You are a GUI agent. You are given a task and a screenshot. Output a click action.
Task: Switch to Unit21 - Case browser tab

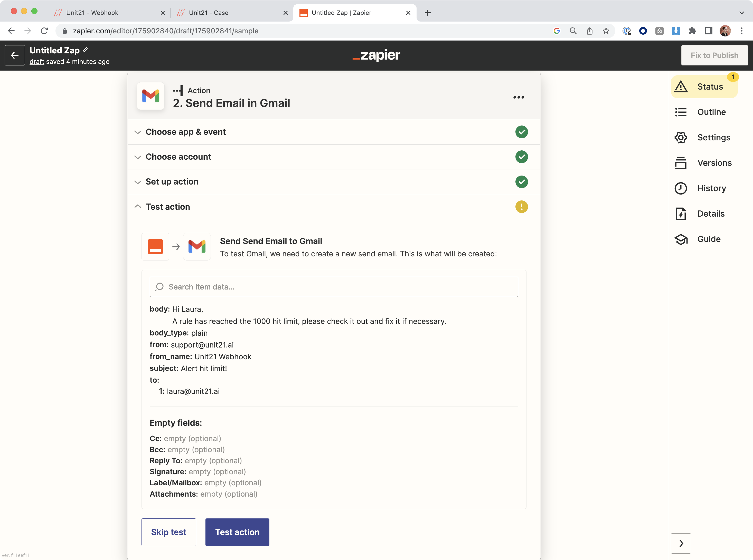[208, 13]
